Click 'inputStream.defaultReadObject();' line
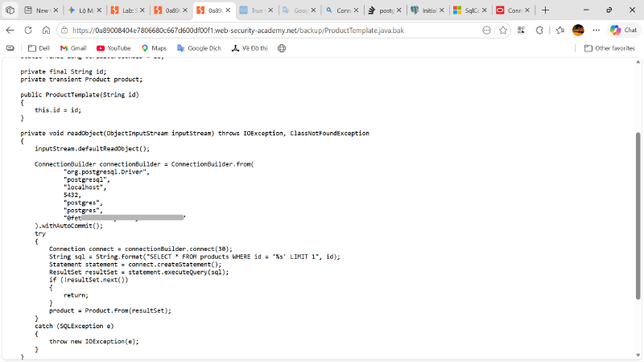 click(x=92, y=149)
